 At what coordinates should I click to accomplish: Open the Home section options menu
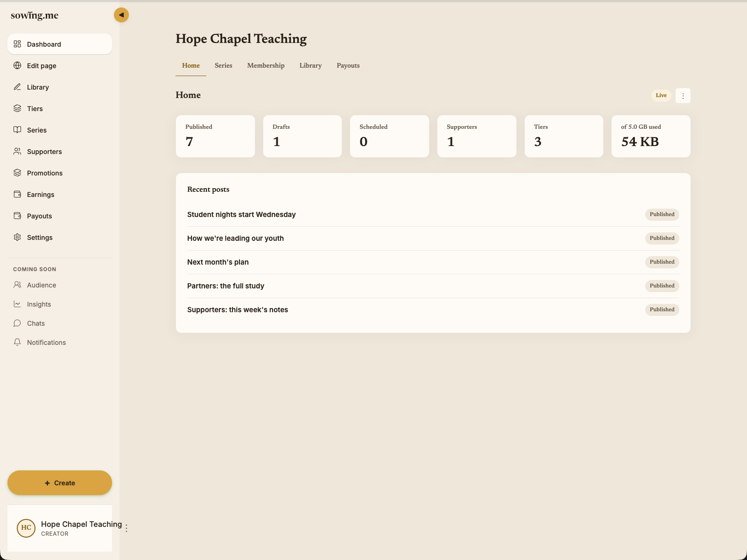[x=683, y=96]
